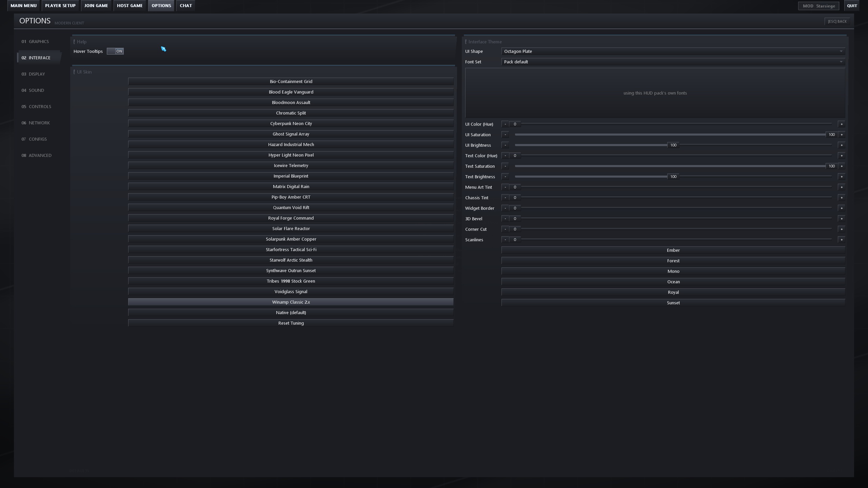Decrease UI Color Hue with minus
This screenshot has width=868, height=488.
tap(505, 124)
